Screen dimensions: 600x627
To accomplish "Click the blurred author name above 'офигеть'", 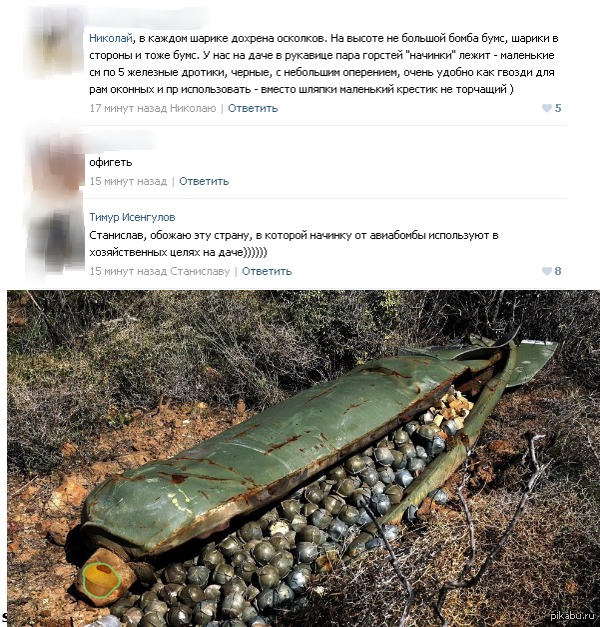I will click(x=122, y=144).
